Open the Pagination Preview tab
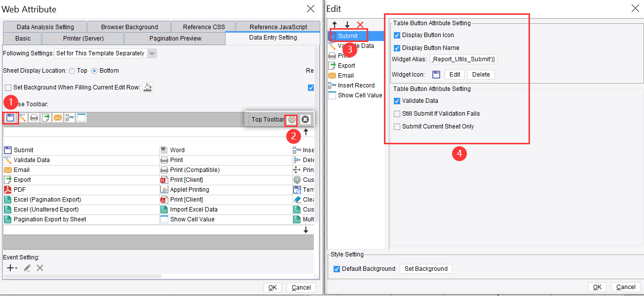 point(175,38)
